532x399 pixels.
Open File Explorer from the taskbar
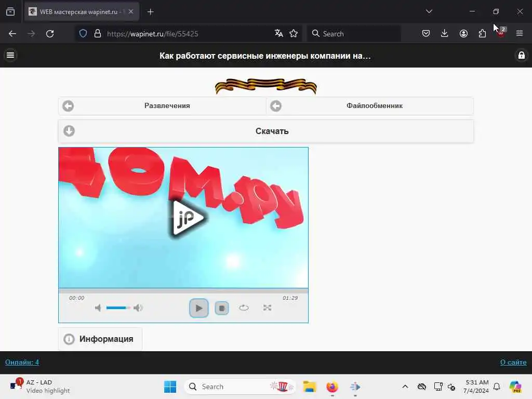310,387
